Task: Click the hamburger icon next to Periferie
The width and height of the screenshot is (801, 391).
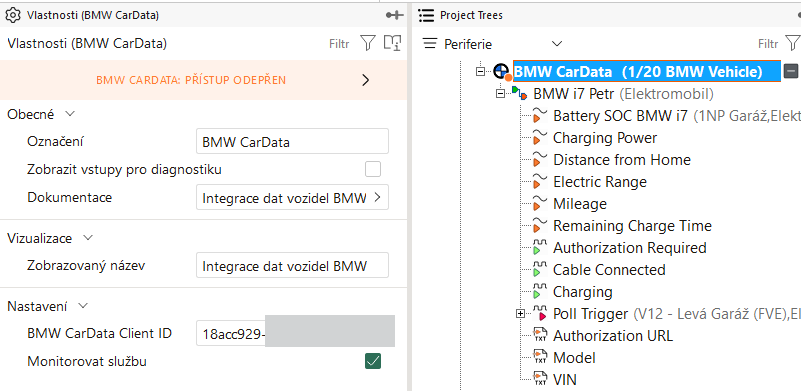Action: [431, 44]
